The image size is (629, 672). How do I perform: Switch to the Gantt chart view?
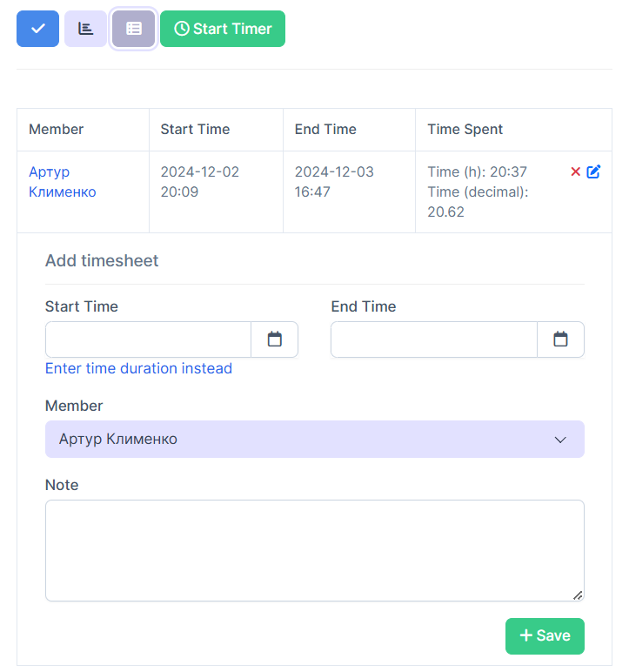pos(85,29)
